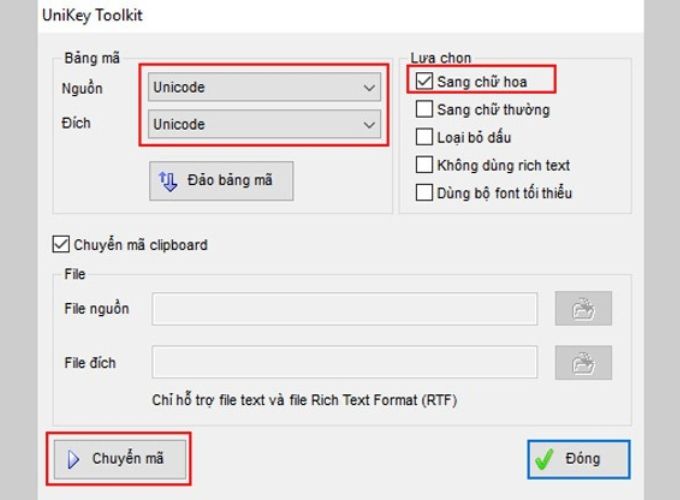Close the dialog with Đóng button
Screen dimensions: 680x500
(578, 459)
